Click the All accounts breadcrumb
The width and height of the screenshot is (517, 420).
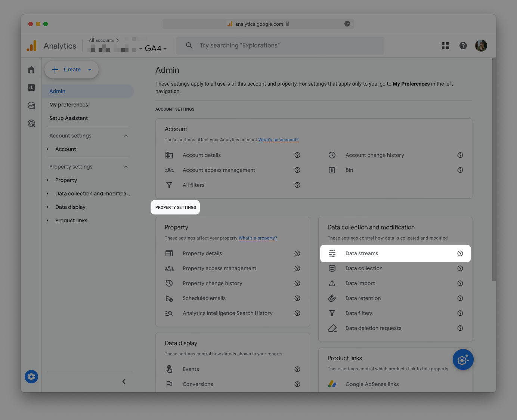point(102,40)
